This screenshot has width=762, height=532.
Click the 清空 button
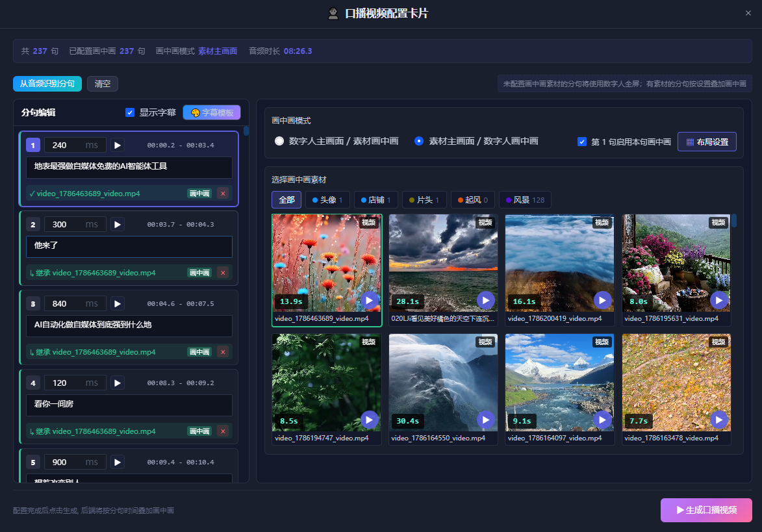coord(103,84)
